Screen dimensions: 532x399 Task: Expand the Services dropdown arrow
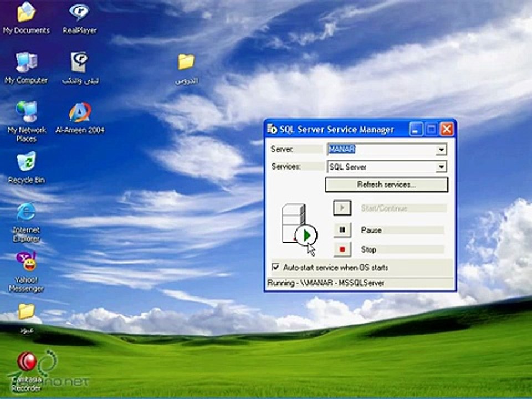tap(441, 167)
